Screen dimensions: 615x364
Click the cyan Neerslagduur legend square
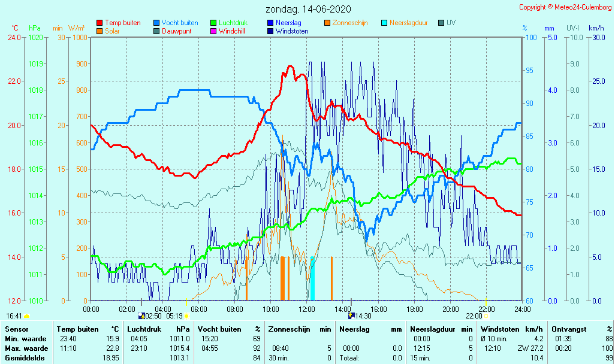(384, 23)
